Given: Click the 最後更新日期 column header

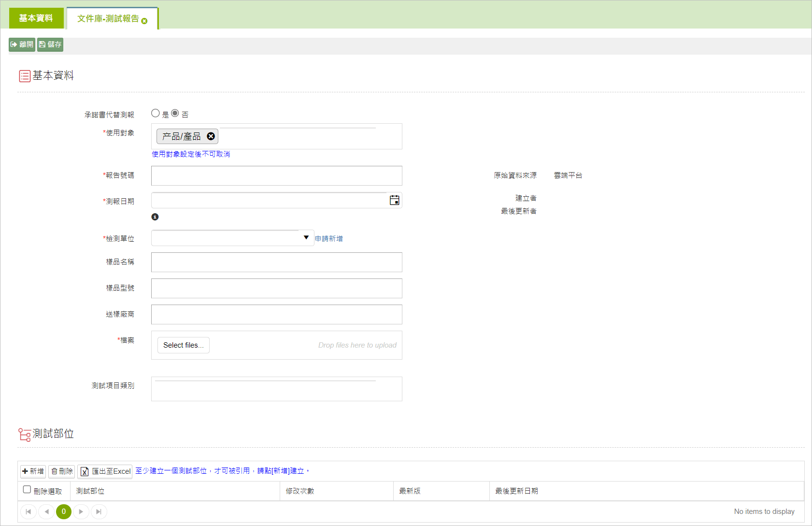Looking at the screenshot, I should [647, 491].
